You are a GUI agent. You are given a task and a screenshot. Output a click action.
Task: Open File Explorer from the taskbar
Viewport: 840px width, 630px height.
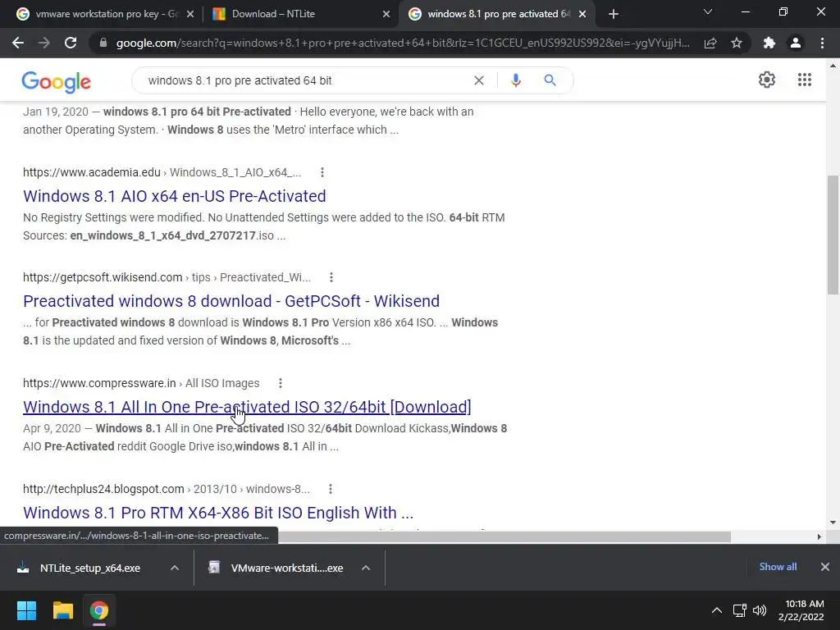click(x=62, y=610)
